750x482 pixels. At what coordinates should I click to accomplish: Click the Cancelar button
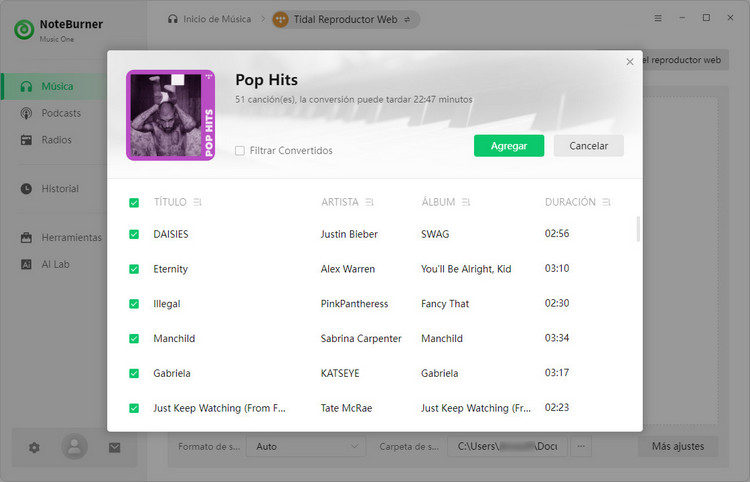[588, 146]
